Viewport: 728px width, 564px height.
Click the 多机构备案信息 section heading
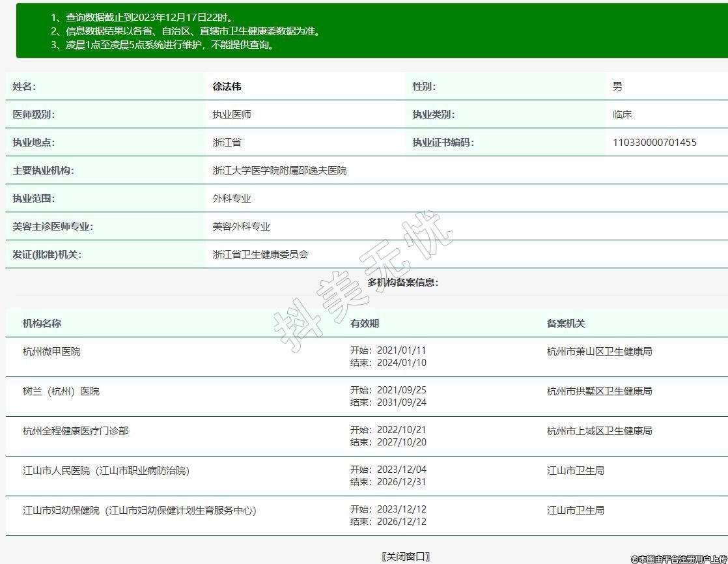pyautogui.click(x=403, y=283)
